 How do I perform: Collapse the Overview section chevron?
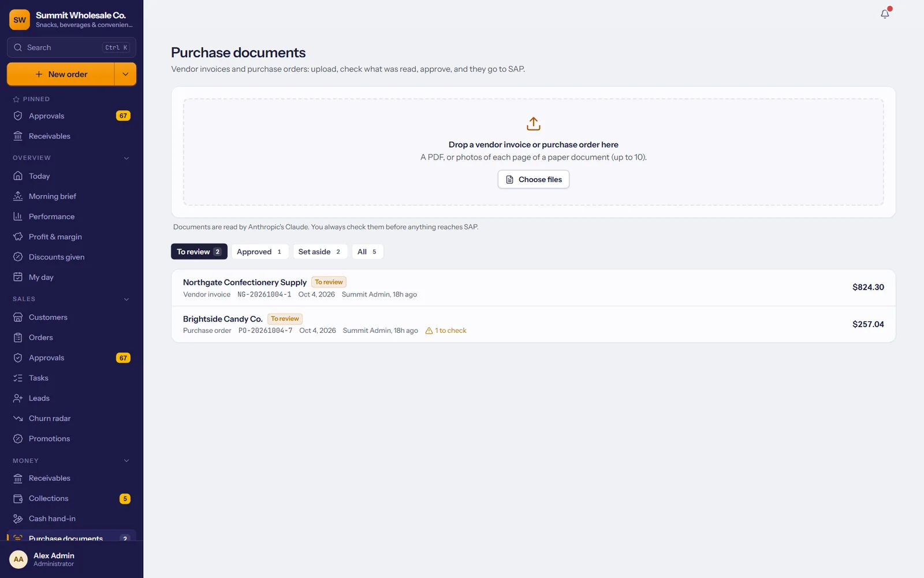(126, 158)
